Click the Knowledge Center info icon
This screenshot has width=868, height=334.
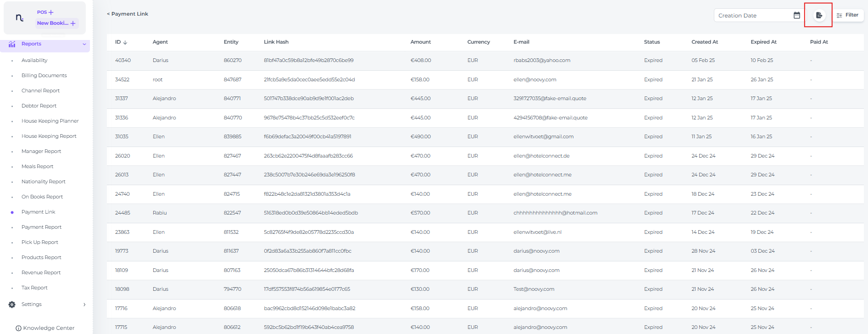pyautogui.click(x=18, y=328)
